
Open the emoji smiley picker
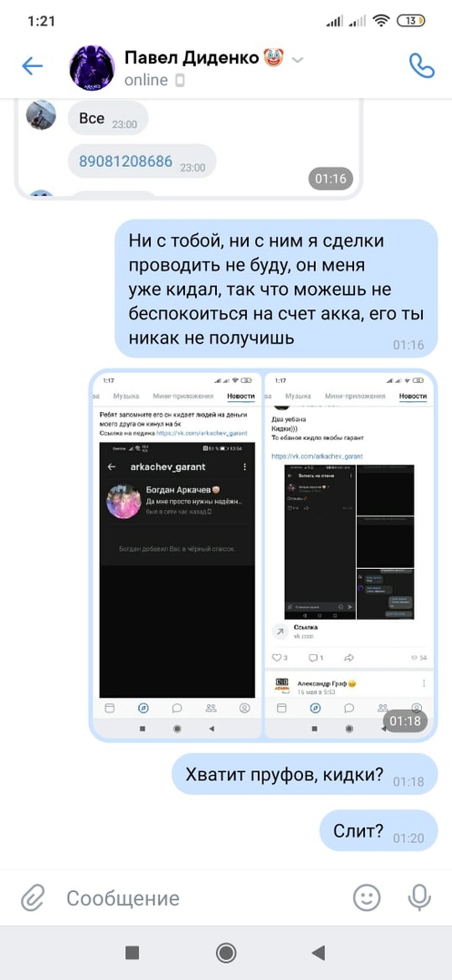[367, 898]
